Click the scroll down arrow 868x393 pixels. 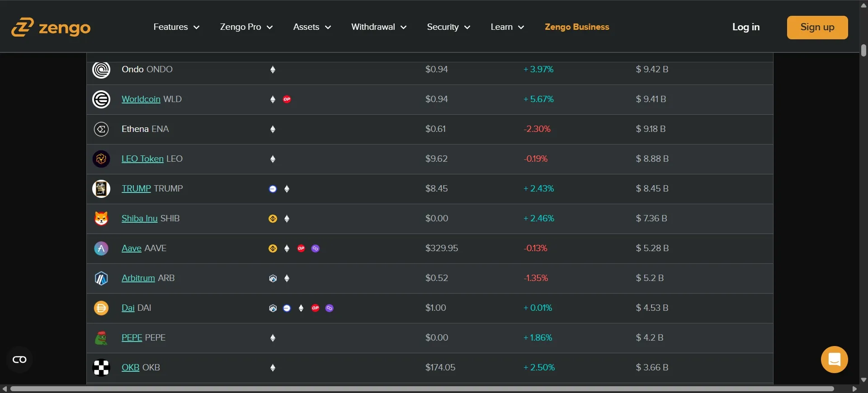point(863,380)
